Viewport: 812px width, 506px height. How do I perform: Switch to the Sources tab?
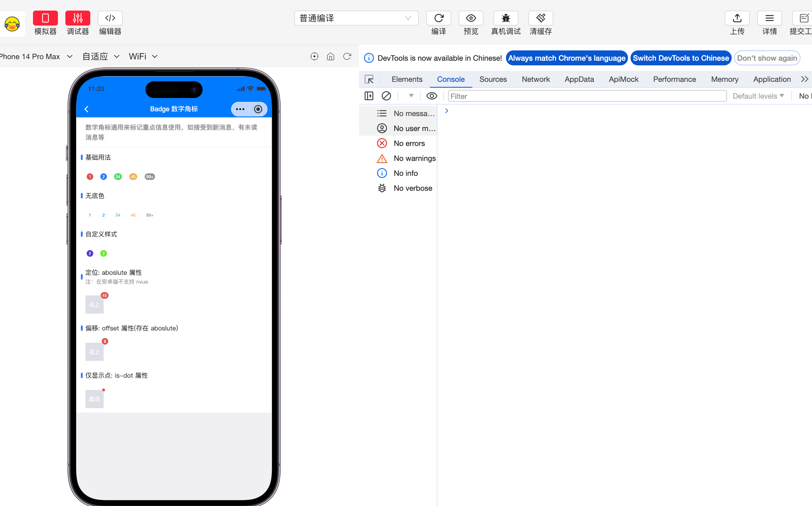493,79
